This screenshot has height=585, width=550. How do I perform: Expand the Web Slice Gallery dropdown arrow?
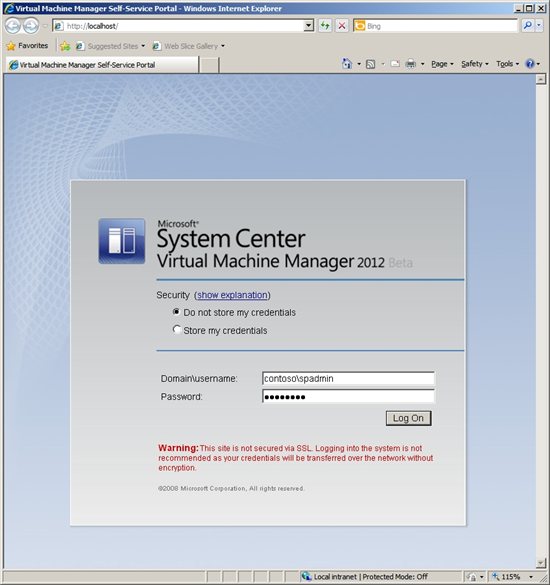(x=223, y=46)
